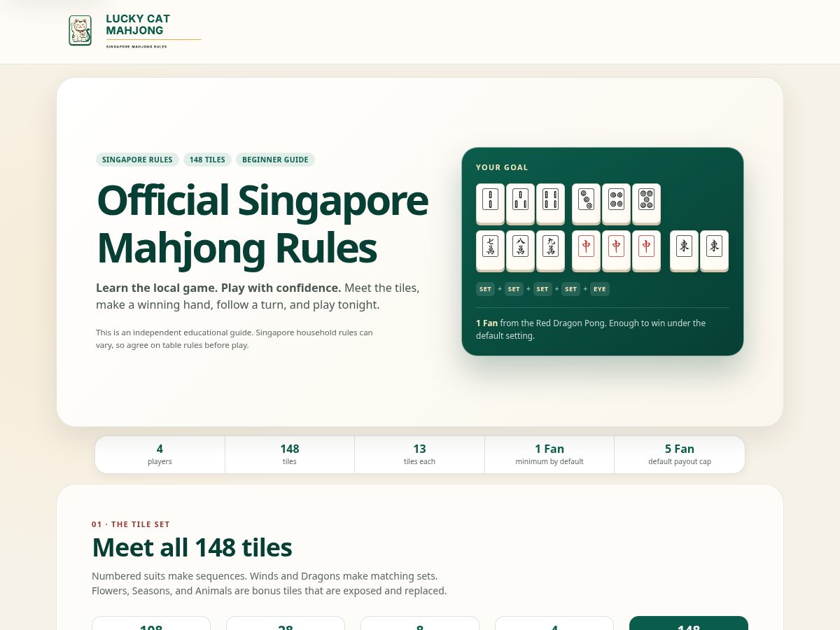Select the Four of Dots tile

coord(616,203)
